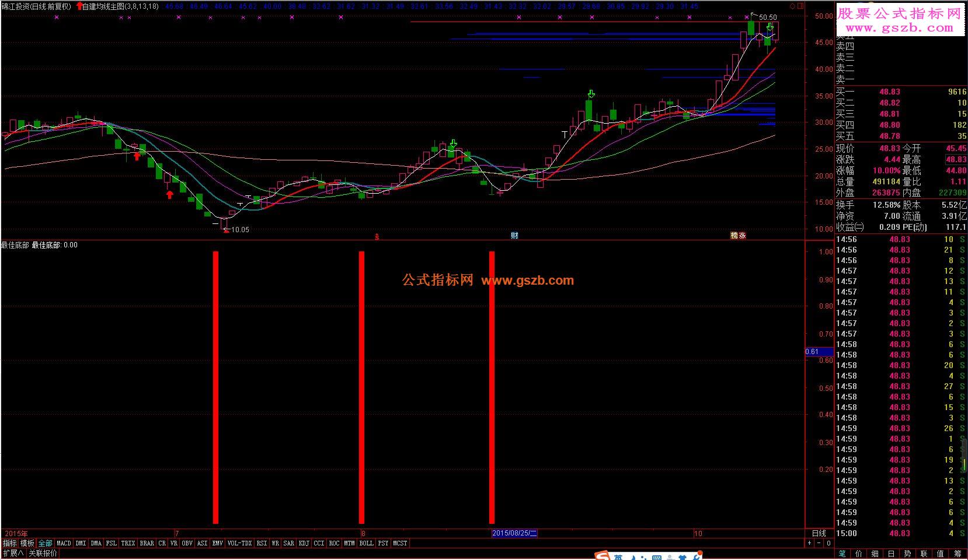Viewport: 968px width, 560px height.
Task: Open the 细 detail tab
Action: click(875, 554)
